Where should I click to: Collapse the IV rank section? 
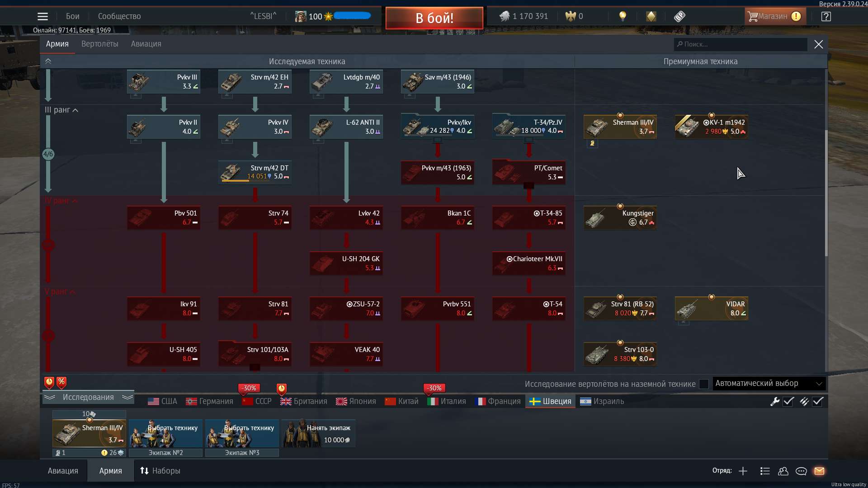75,201
